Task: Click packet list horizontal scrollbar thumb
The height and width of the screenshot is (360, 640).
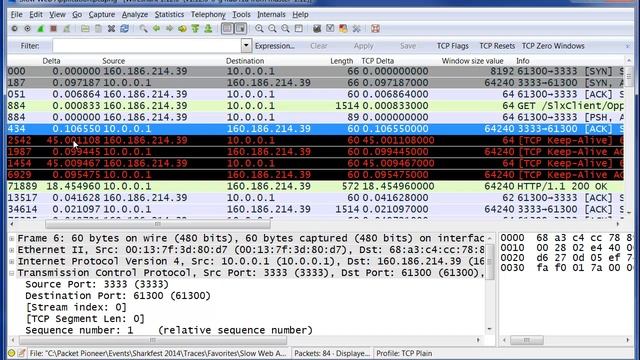Action: [158, 224]
